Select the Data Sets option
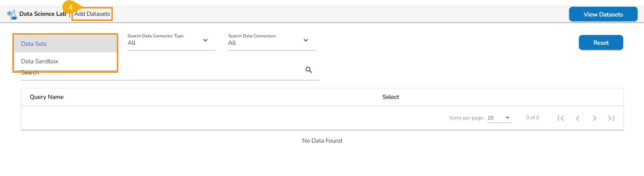This screenshot has height=176, width=644. [34, 44]
